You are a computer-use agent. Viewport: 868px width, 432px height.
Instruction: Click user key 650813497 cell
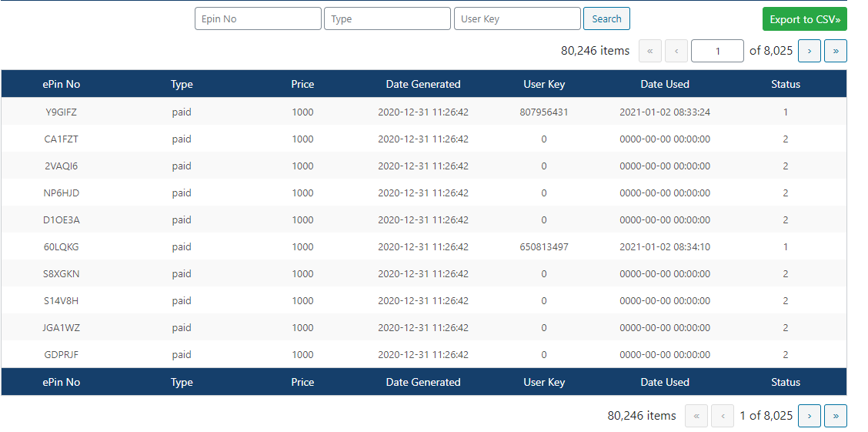[x=544, y=247]
